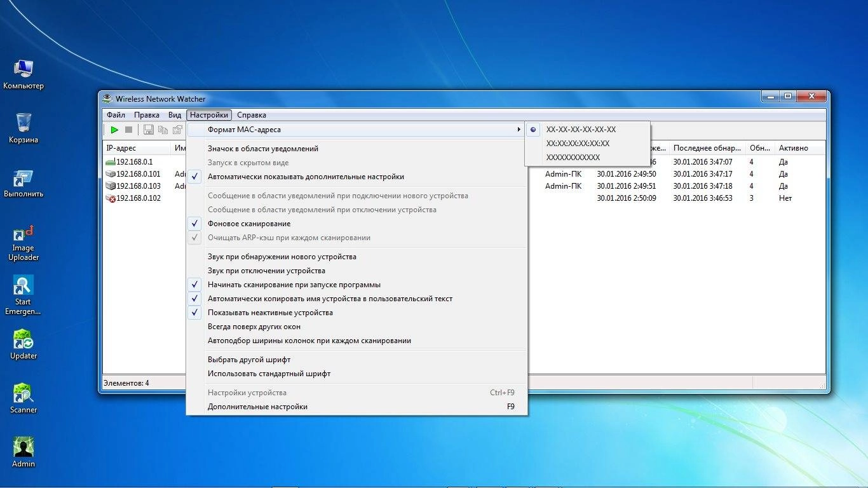868x488 pixels.
Task: Sort by Обн column header
Action: pyautogui.click(x=761, y=148)
